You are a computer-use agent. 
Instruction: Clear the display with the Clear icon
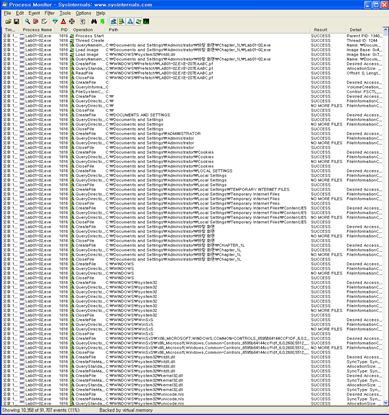coord(44,22)
